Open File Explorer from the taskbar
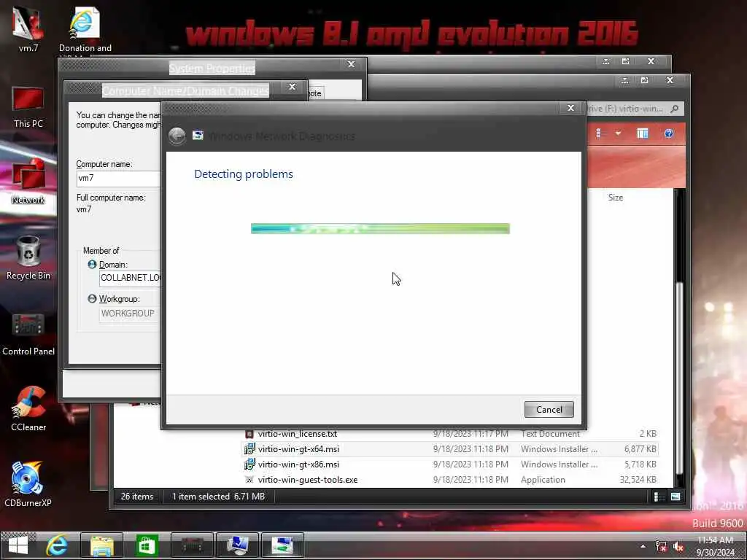The width and height of the screenshot is (747, 560). [101, 545]
